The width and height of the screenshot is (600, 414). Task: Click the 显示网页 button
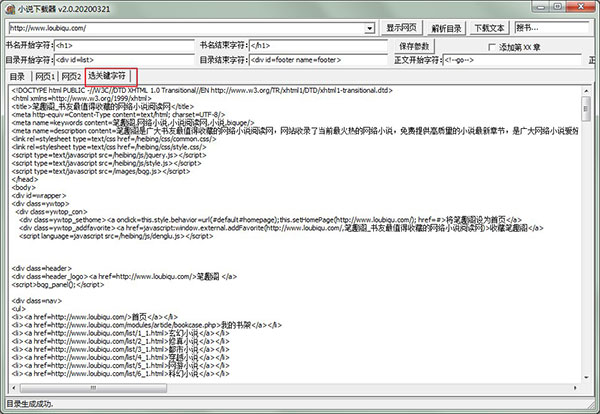pos(401,28)
